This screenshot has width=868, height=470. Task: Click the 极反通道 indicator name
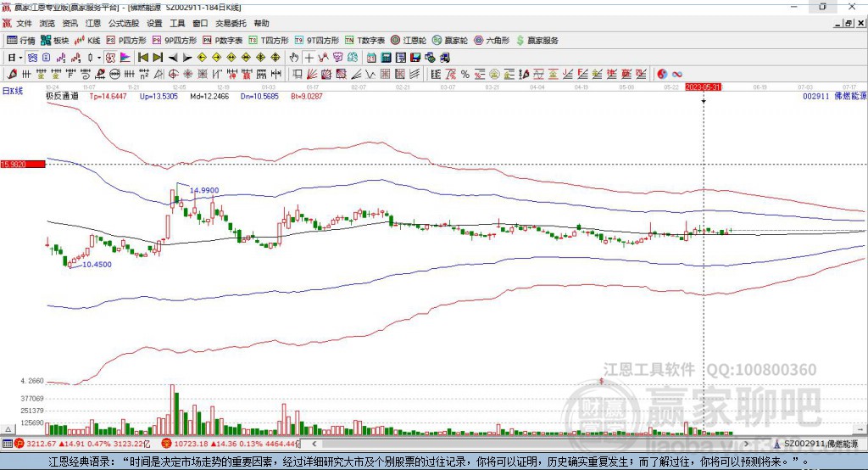click(x=62, y=96)
